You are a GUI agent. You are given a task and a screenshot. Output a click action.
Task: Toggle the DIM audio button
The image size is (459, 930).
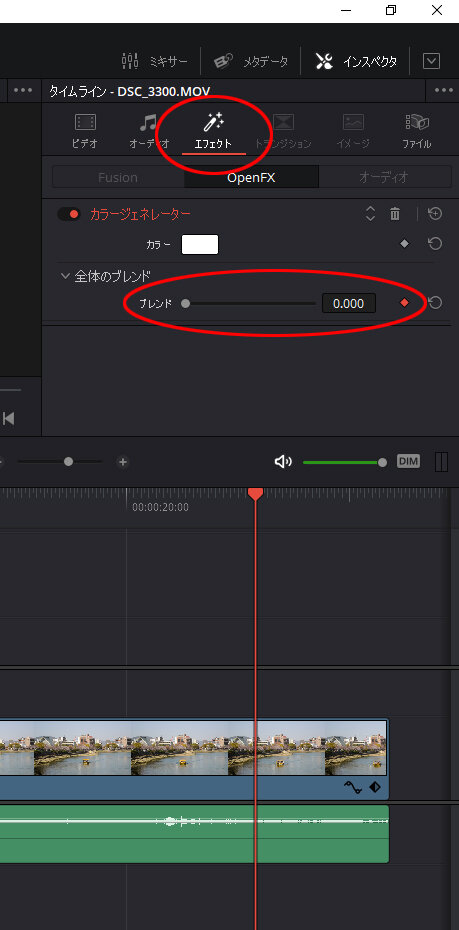408,461
